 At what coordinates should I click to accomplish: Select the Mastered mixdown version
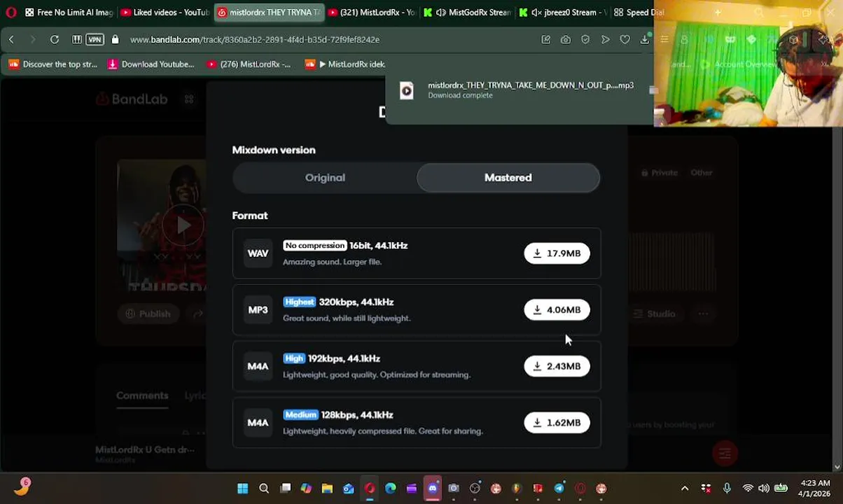pyautogui.click(x=508, y=178)
